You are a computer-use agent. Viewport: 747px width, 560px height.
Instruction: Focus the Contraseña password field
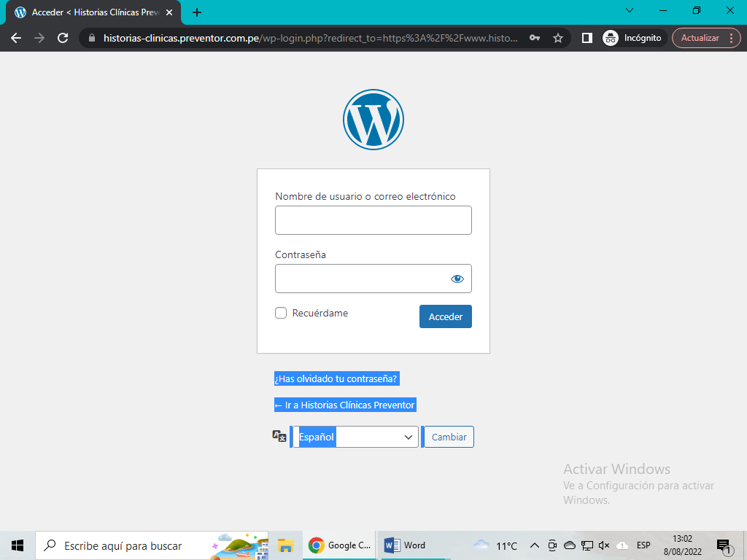coord(373,279)
